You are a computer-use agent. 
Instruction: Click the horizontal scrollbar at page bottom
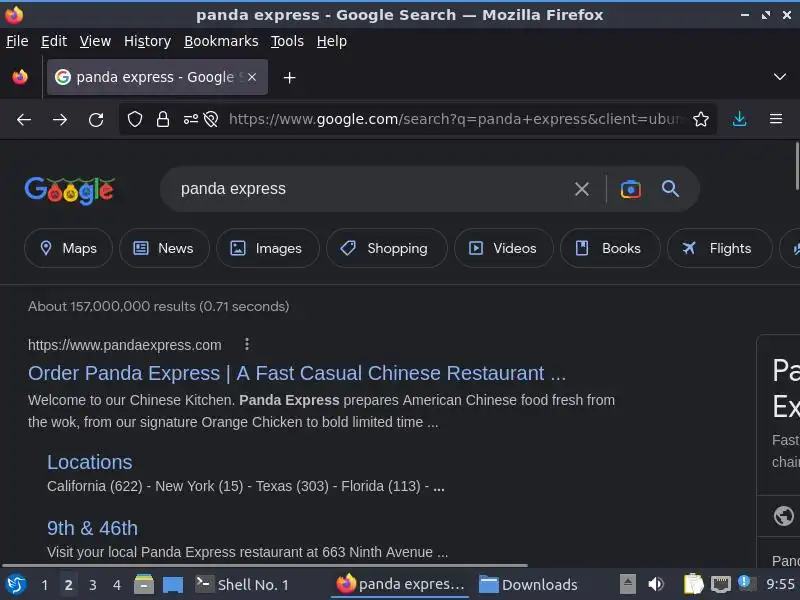tap(264, 565)
